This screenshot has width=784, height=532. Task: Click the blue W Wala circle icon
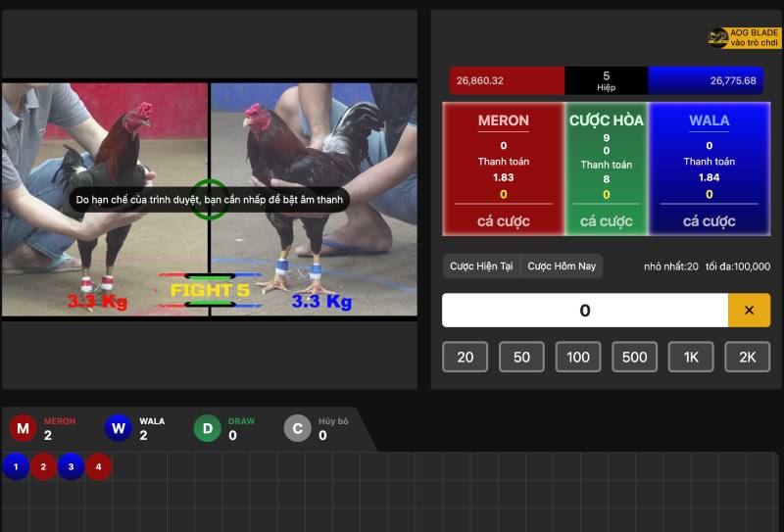119,428
